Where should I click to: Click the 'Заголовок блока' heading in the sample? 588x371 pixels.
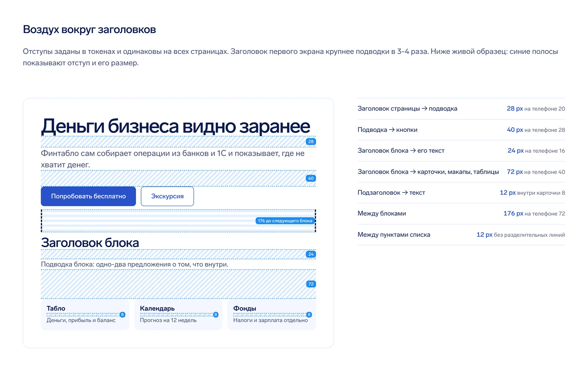click(x=90, y=242)
